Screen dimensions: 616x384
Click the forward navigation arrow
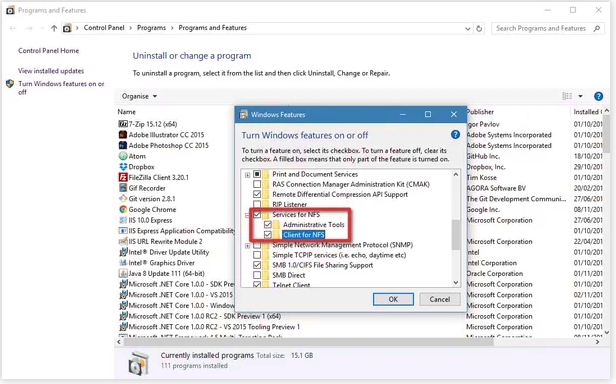[29, 28]
